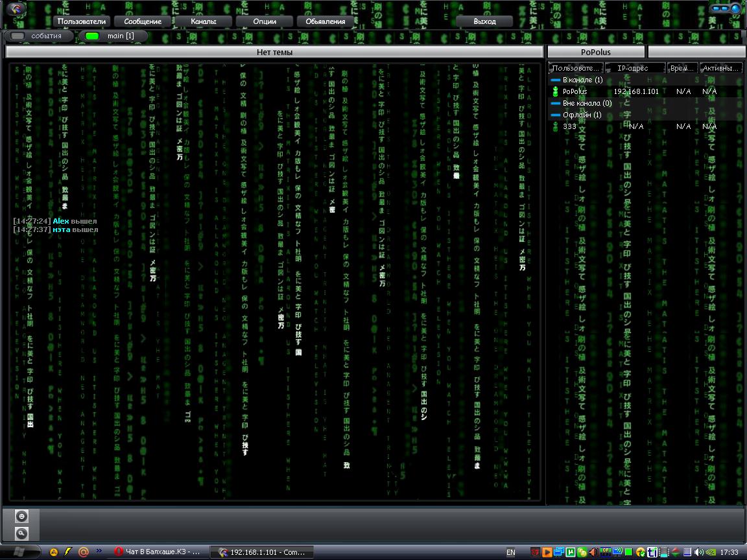Switch to the main [1] channel tab
The image size is (747, 560).
[x=113, y=36]
